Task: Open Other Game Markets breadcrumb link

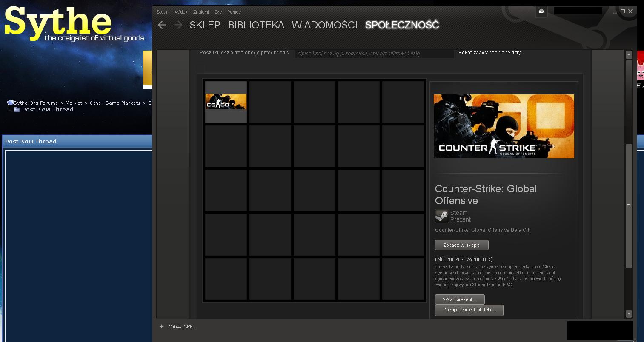Action: tap(115, 103)
